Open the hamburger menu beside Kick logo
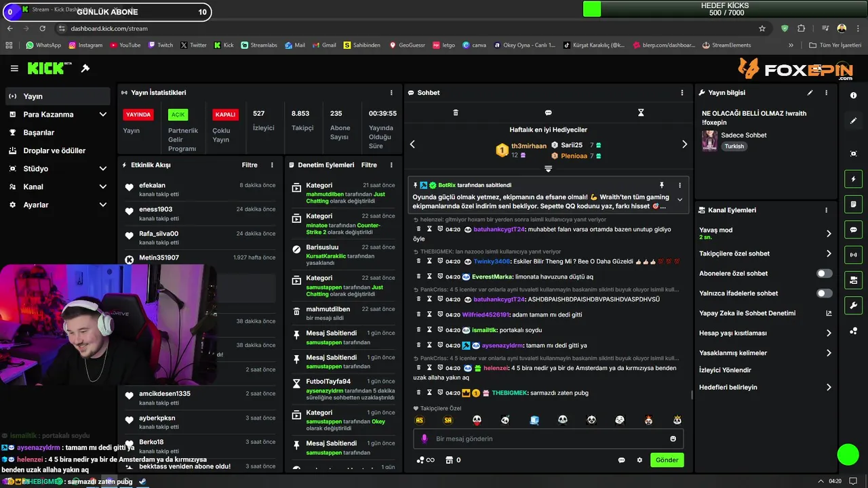 (14, 68)
